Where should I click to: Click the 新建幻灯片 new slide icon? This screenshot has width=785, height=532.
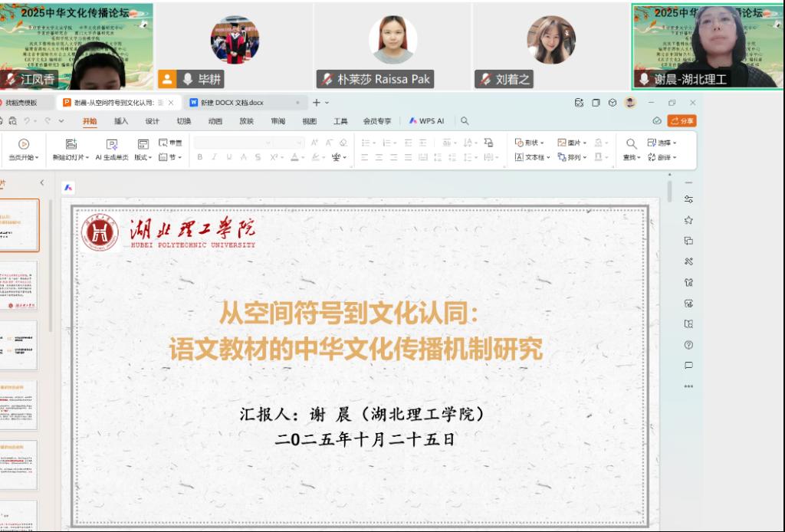71,144
